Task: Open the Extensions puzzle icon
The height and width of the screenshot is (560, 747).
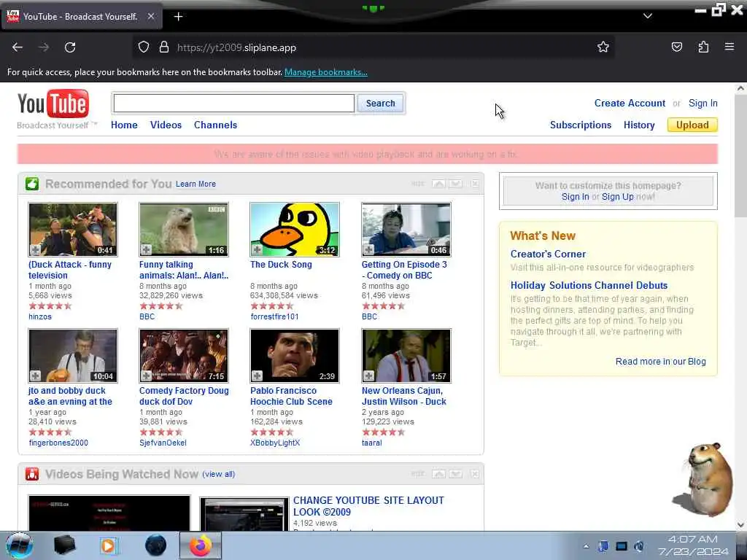Action: [x=703, y=47]
